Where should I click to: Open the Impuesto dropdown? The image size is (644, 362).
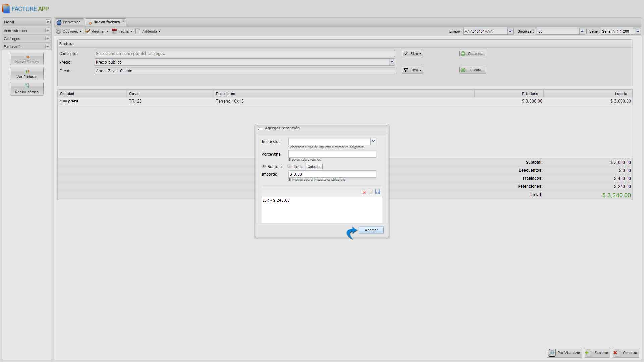coord(373,141)
